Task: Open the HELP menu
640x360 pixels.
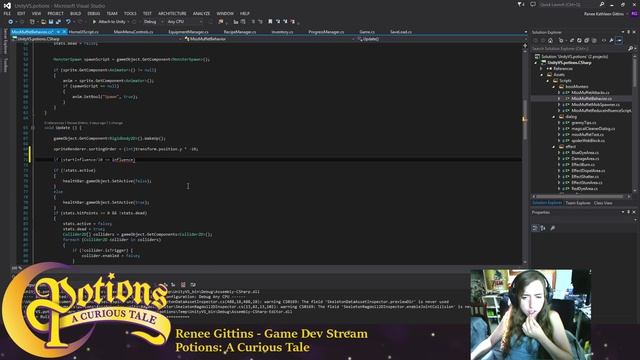Action: [244, 13]
